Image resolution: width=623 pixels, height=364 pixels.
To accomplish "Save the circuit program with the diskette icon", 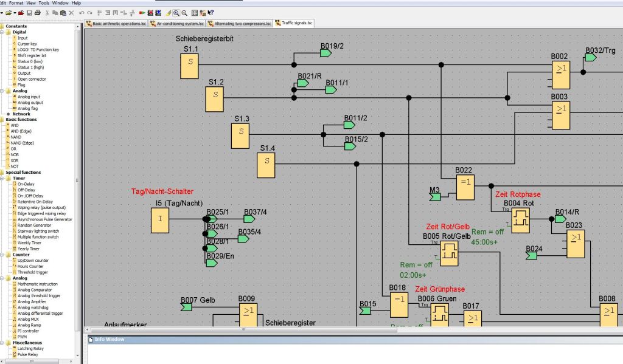I will [29, 13].
